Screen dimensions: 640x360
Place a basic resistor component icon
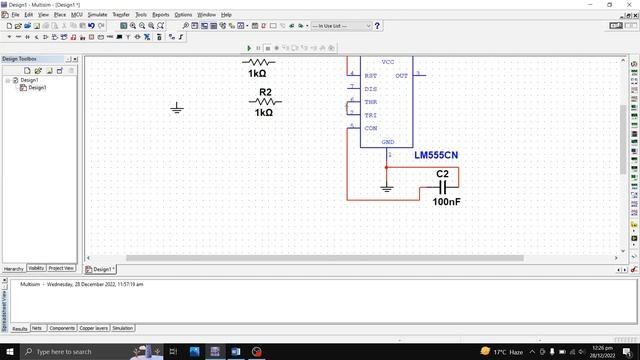click(18, 37)
